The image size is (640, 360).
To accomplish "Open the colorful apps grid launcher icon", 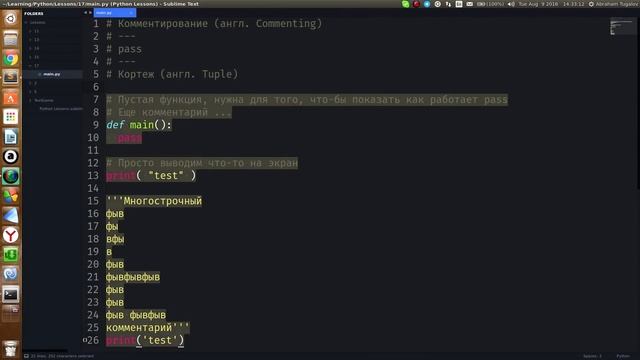I will point(11,117).
